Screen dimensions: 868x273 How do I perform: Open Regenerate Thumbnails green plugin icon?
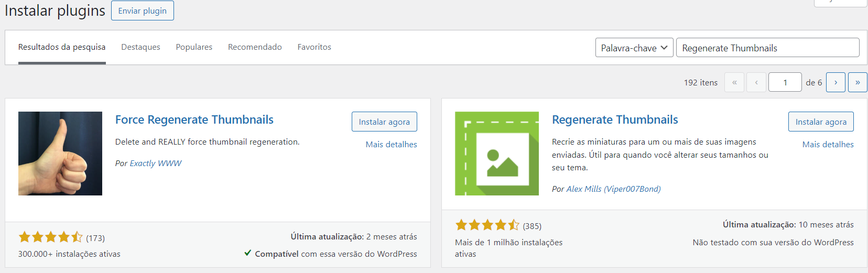[x=497, y=154]
